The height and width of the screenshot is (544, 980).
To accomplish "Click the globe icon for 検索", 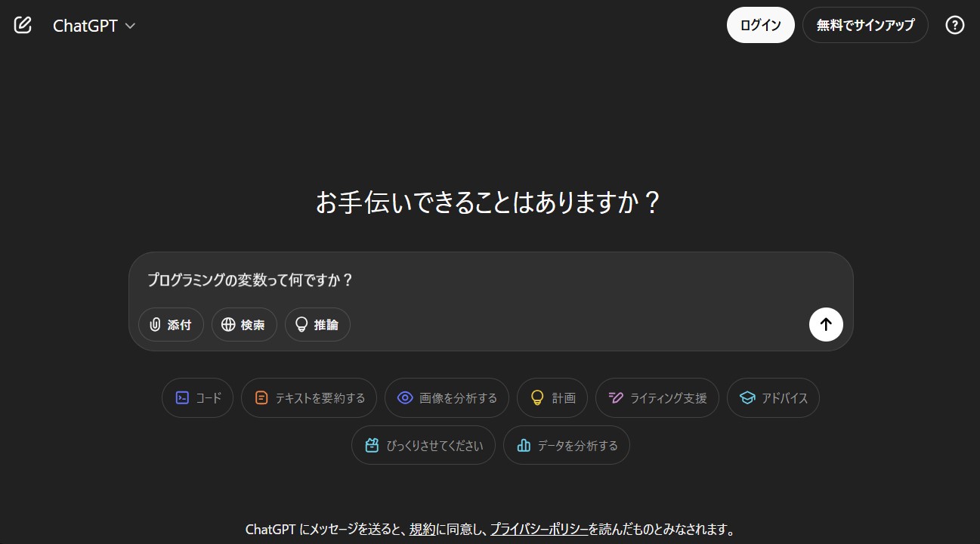I will click(x=228, y=325).
